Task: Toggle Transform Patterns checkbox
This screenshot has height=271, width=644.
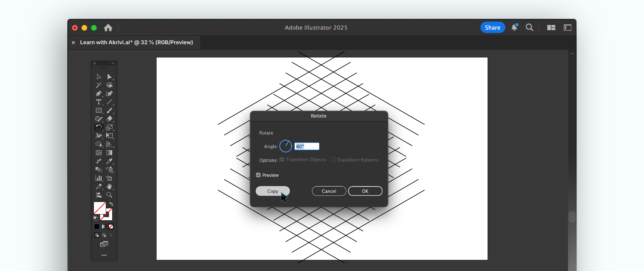Action: pyautogui.click(x=333, y=160)
